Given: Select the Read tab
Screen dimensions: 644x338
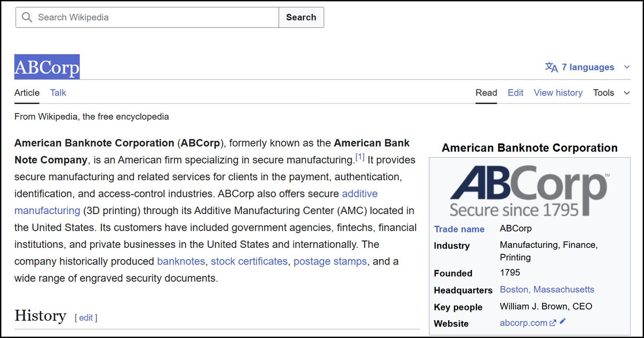Looking at the screenshot, I should point(486,93).
